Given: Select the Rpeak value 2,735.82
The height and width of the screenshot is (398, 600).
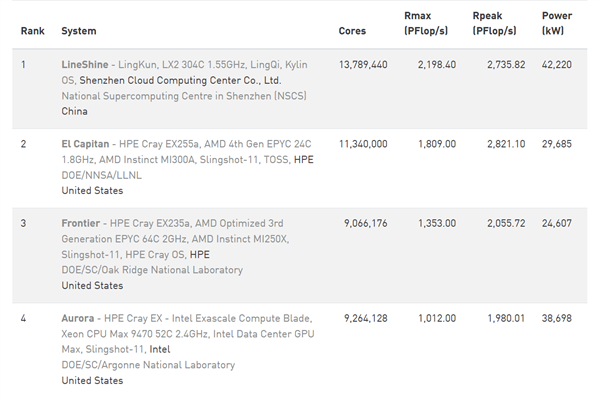Looking at the screenshot, I should [506, 65].
